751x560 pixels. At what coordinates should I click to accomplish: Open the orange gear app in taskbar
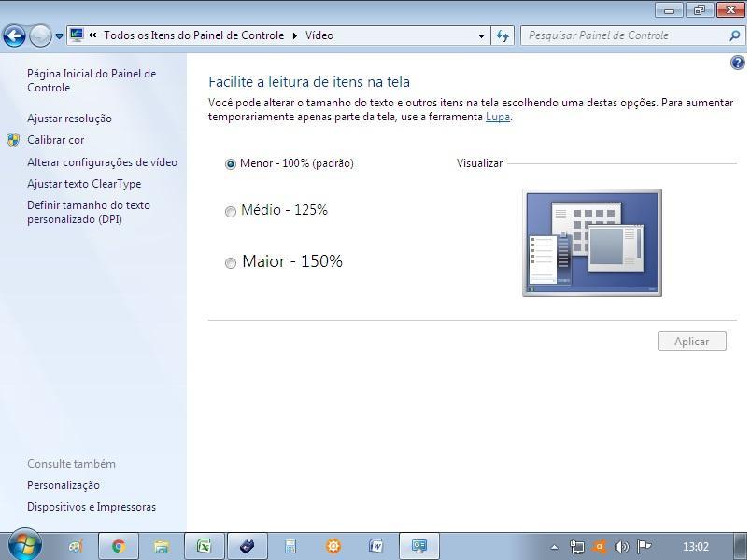[333, 546]
